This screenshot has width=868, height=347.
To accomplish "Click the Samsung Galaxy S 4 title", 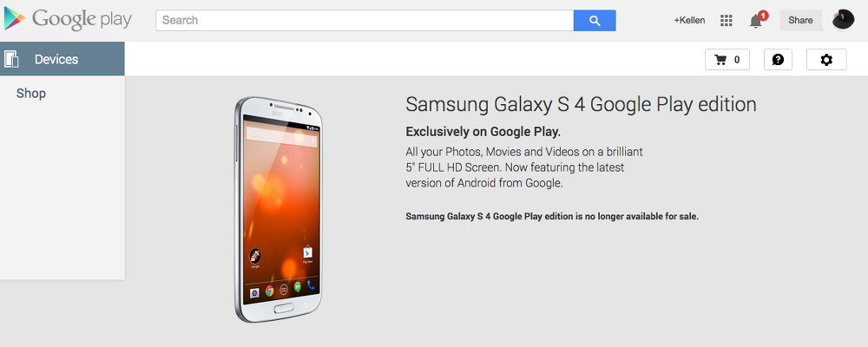I will [581, 105].
